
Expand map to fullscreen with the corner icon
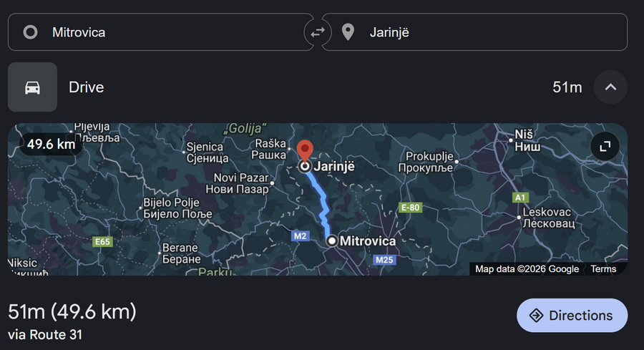(605, 146)
